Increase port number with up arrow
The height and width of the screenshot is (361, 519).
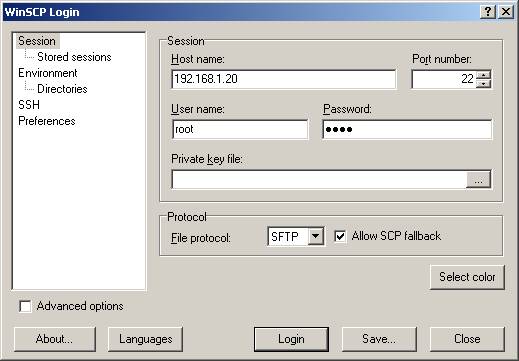click(483, 75)
